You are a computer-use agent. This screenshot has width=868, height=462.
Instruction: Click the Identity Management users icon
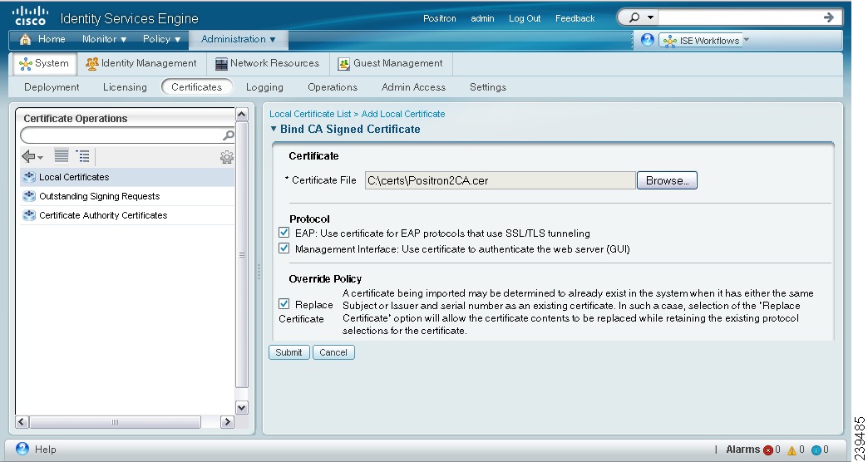tap(92, 64)
